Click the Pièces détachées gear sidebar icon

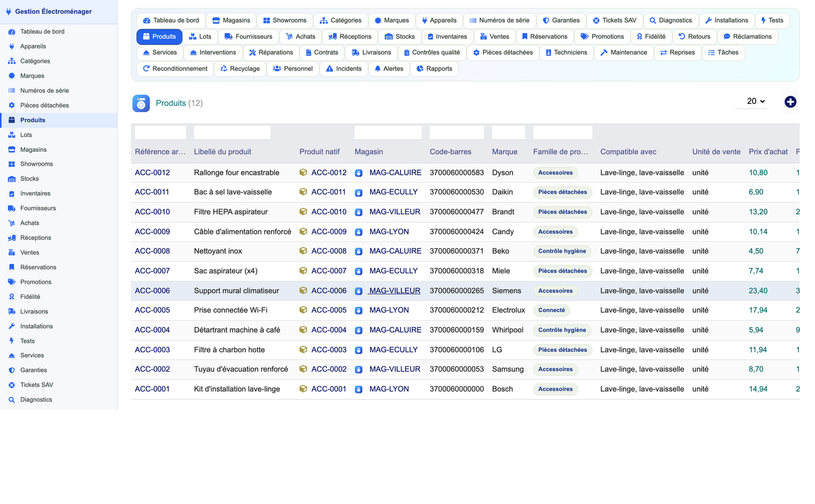tap(11, 105)
